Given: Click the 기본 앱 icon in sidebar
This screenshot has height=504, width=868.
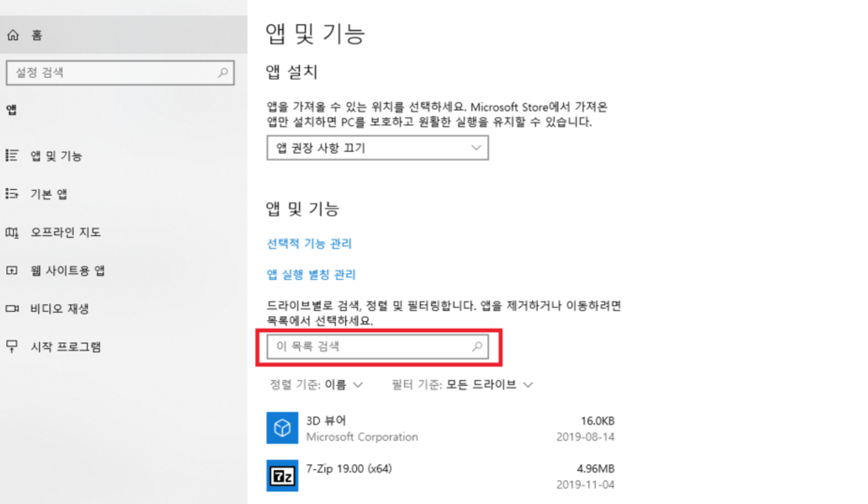Looking at the screenshot, I should (x=12, y=193).
